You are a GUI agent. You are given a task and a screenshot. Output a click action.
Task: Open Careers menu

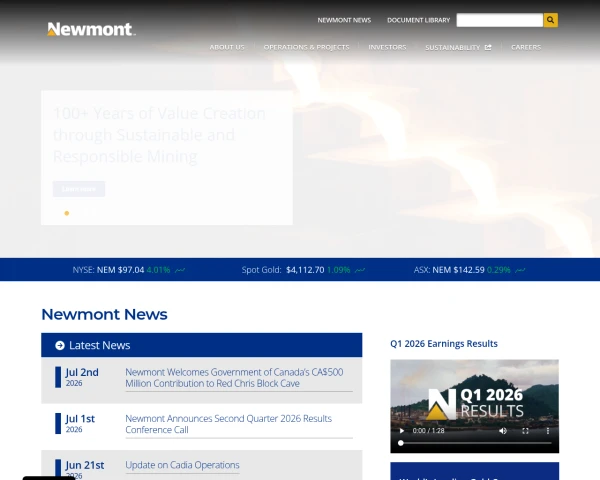point(526,47)
